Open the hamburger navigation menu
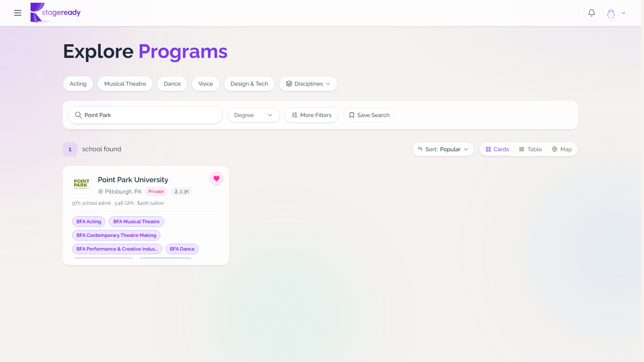644x362 pixels. pos(18,13)
